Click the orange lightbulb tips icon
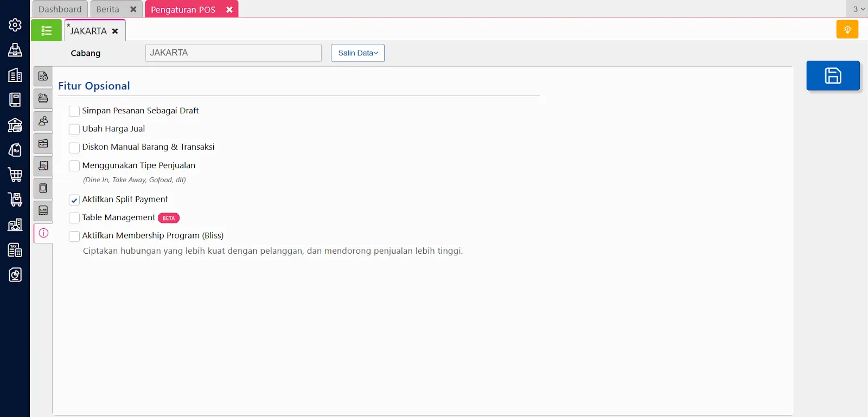Viewport: 868px width, 417px height. click(x=847, y=29)
